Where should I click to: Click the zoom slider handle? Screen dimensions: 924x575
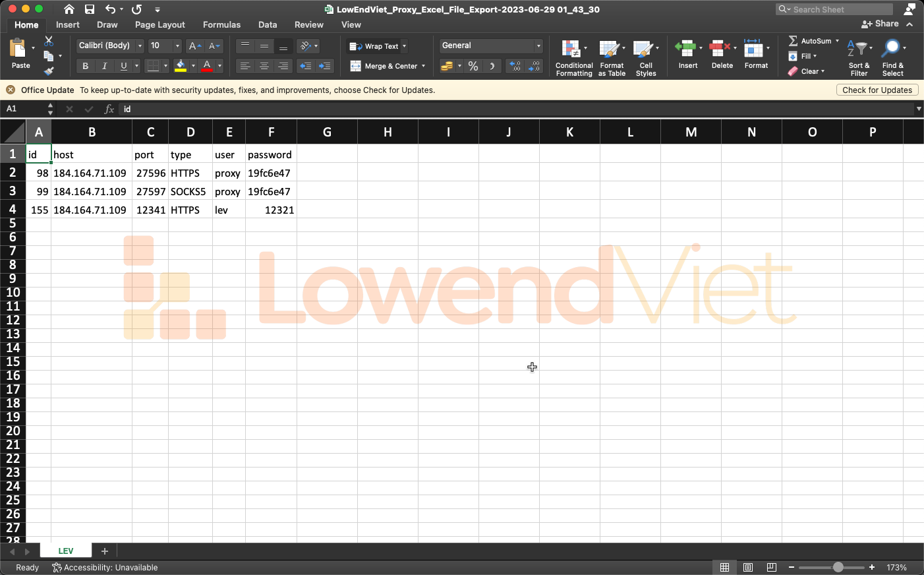coord(838,567)
